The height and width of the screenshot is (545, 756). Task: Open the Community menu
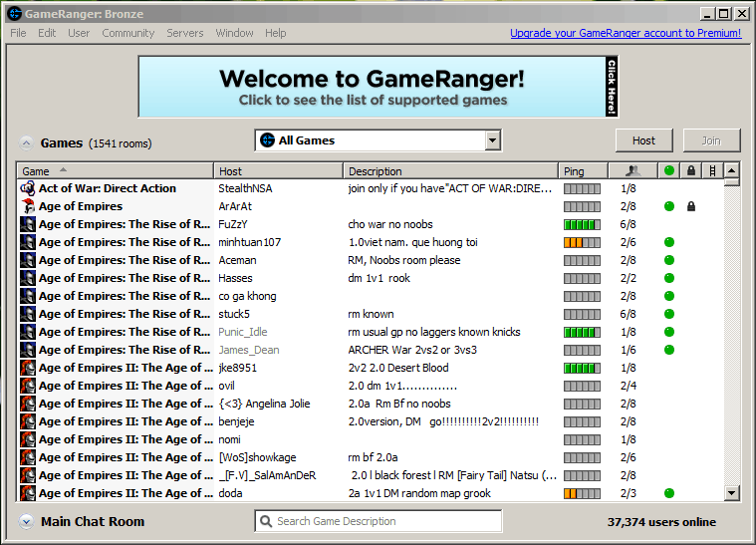coord(128,33)
